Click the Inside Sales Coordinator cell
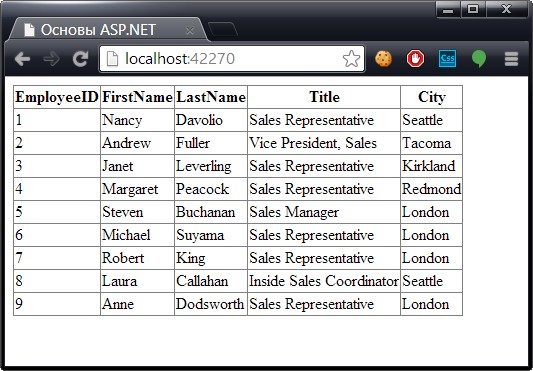 point(324,281)
